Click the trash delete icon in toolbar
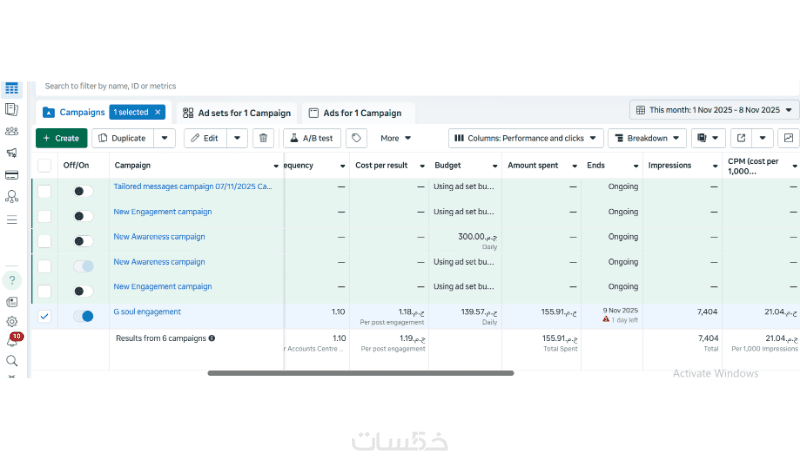The image size is (800, 460). [263, 138]
